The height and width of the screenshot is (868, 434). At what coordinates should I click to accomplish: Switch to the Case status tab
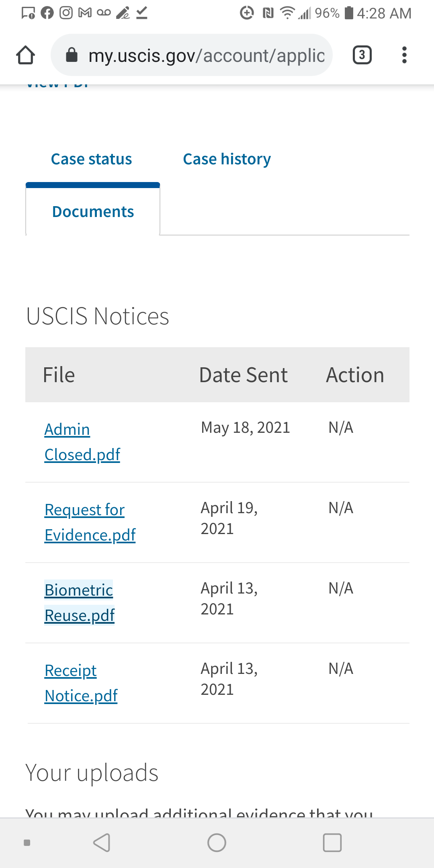click(x=91, y=159)
